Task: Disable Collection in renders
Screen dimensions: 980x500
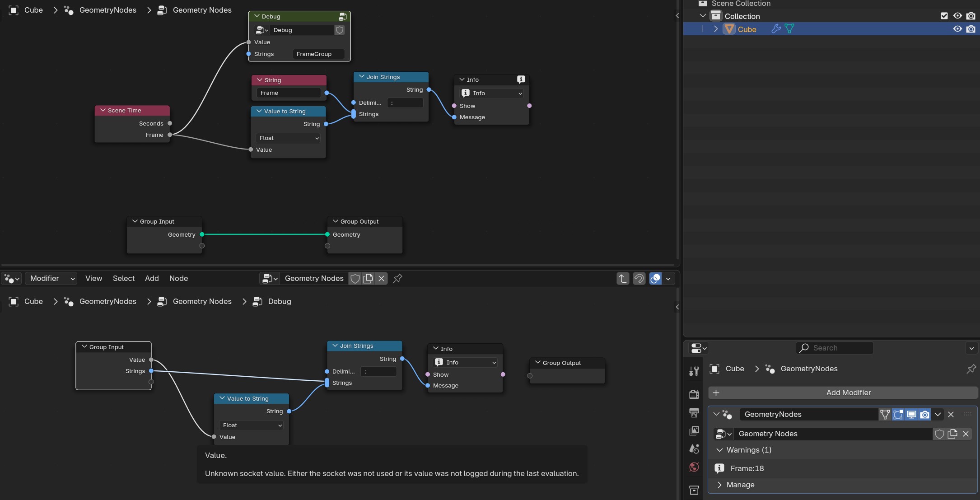Action: [971, 16]
